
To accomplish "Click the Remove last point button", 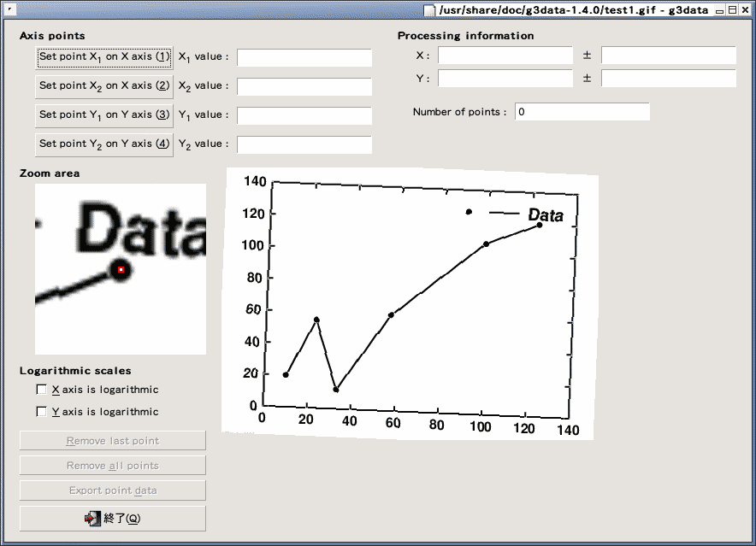I will pos(113,440).
